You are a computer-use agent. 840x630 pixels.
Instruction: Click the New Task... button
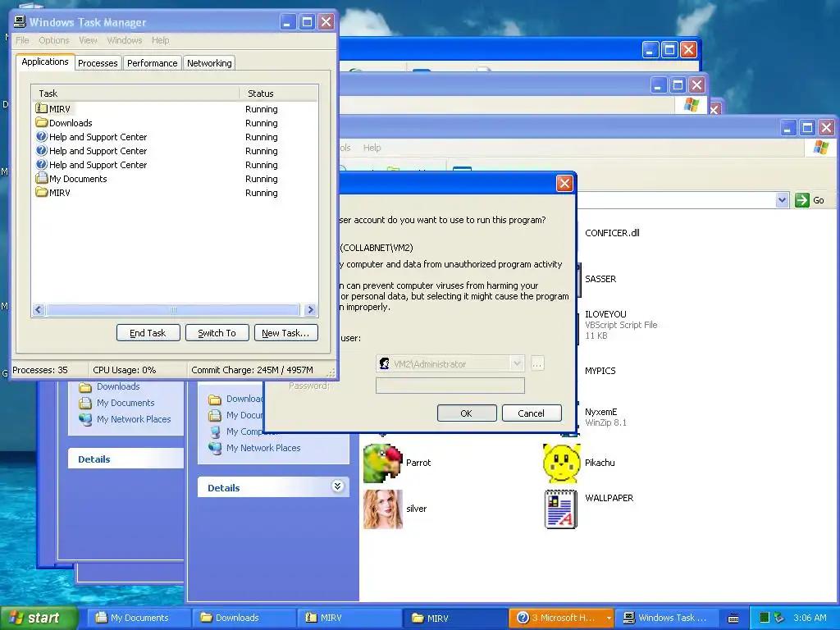coord(285,333)
